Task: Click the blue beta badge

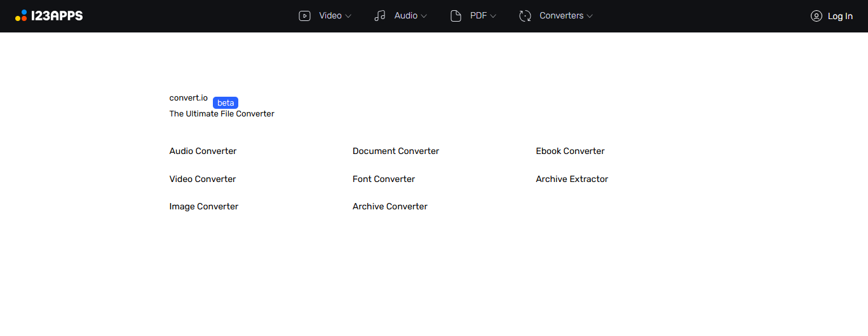Action: pos(226,103)
